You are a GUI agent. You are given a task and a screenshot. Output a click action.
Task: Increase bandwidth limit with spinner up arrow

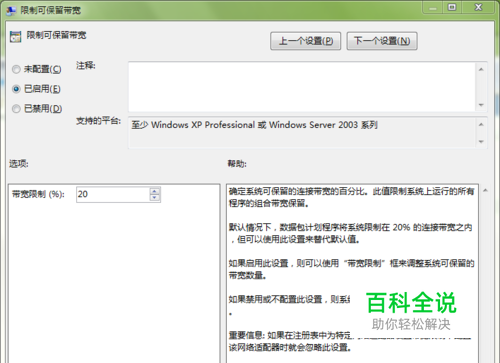155,191
